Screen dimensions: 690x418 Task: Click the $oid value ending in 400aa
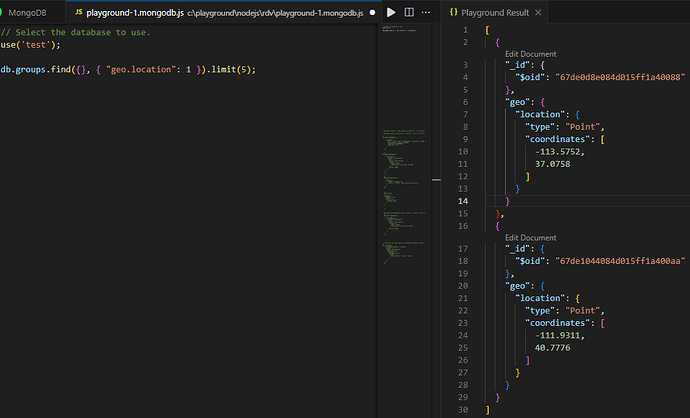click(x=620, y=261)
